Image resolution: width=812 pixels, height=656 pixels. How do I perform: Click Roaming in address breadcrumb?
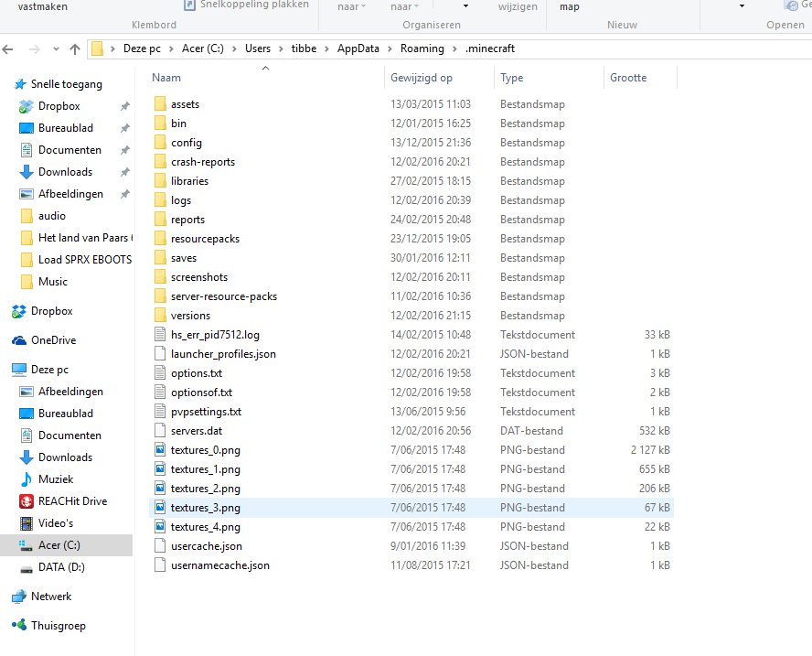click(422, 48)
